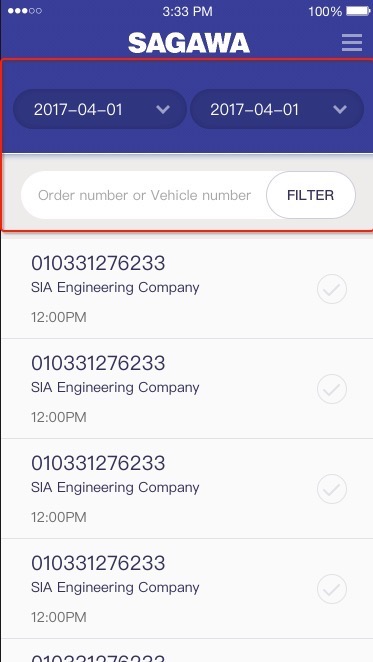Image resolution: width=373 pixels, height=662 pixels.
Task: Select the second order's number 010331276233
Action: 98,363
